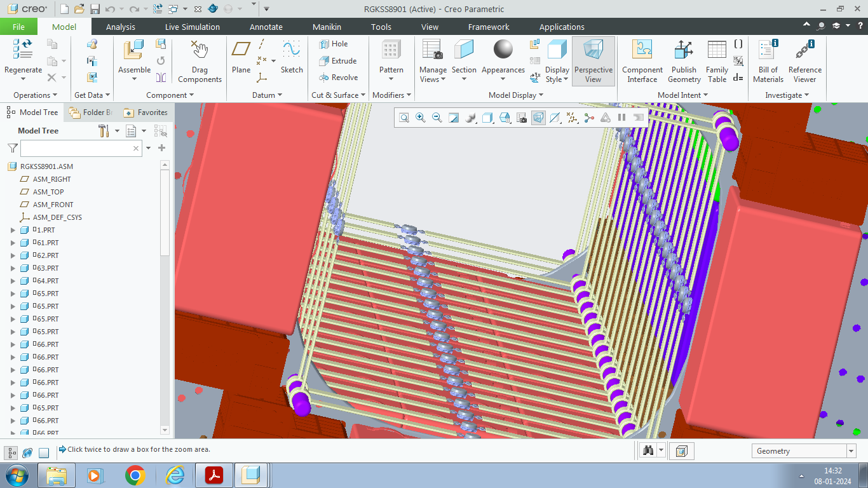
Task: Click the Coordinate System datum icon
Action: [261, 78]
